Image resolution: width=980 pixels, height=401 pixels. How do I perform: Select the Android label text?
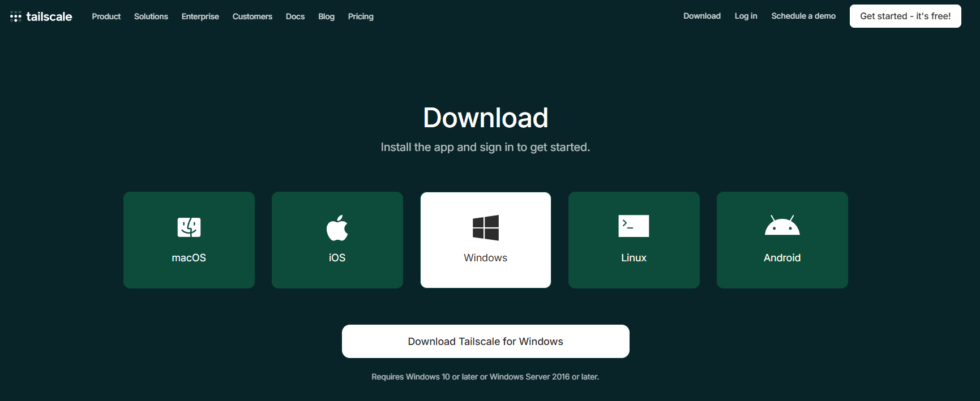782,258
